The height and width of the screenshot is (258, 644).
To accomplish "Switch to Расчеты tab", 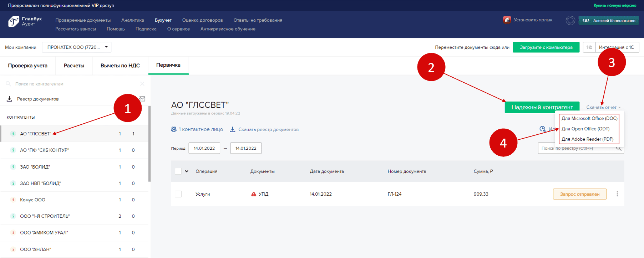I will coord(74,66).
